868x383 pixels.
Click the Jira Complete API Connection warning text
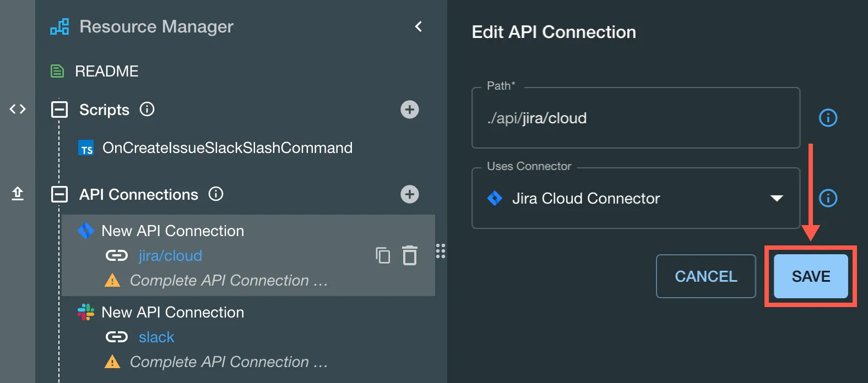coord(229,281)
